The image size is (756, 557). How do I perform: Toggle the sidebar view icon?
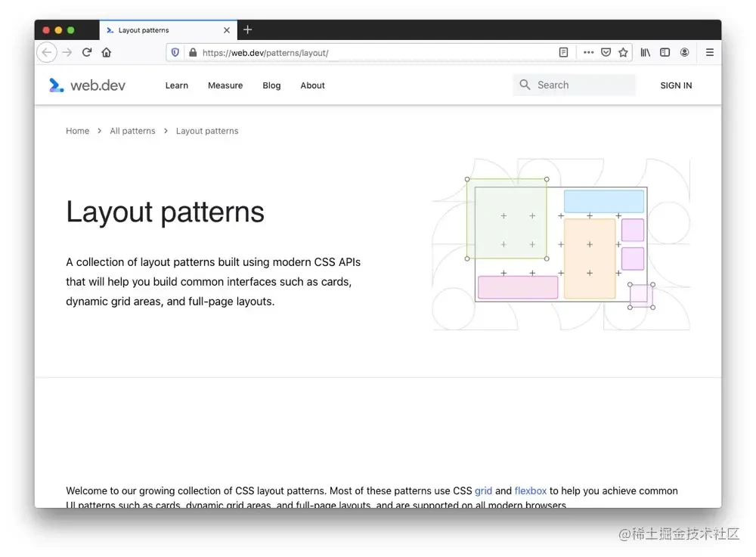coord(665,52)
